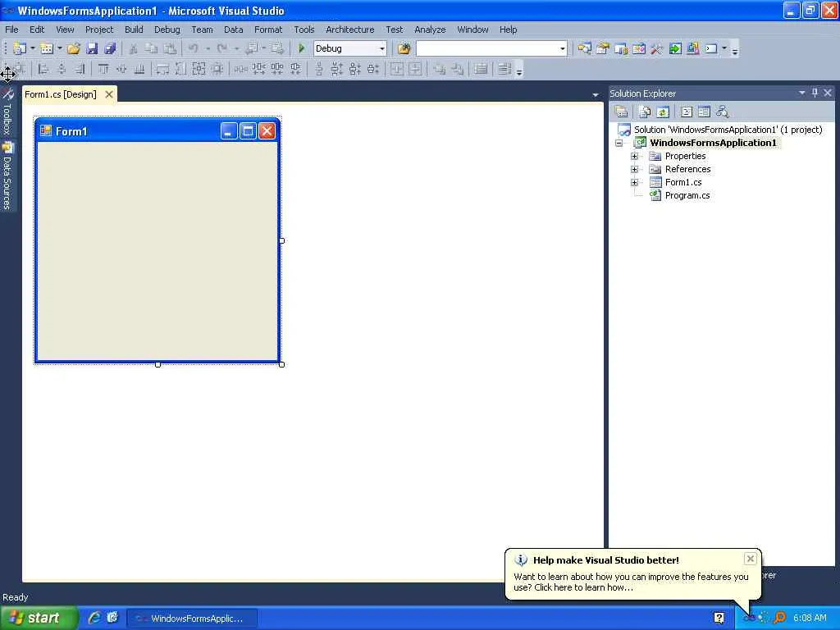Screen dimensions: 840x630
Task: Open the Start Page via green arrow icon
Action: [x=675, y=48]
